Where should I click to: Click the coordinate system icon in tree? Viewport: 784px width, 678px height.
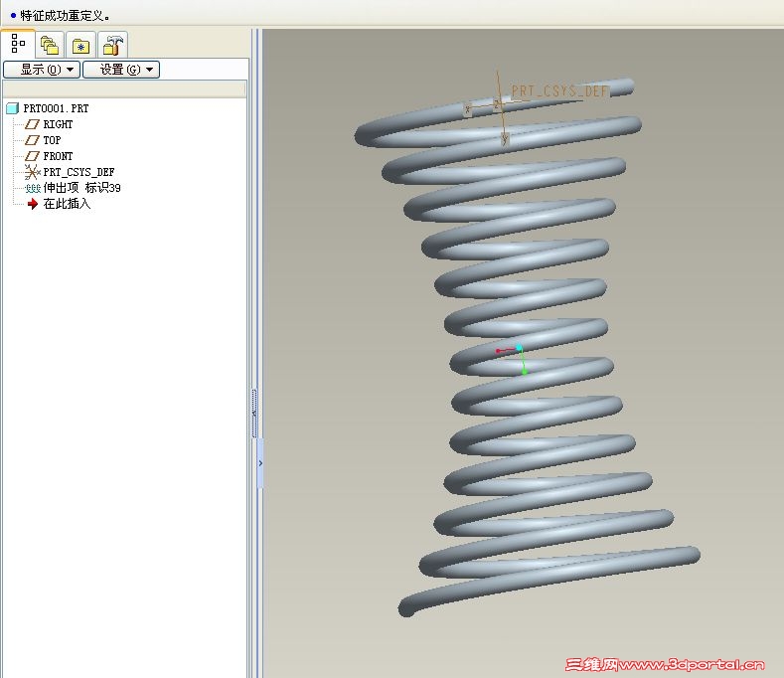[33, 173]
